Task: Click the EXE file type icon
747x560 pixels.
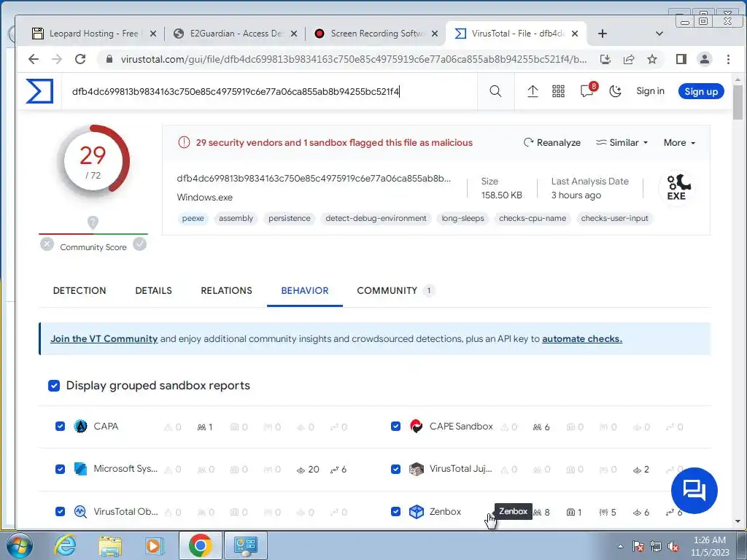Action: [676, 187]
